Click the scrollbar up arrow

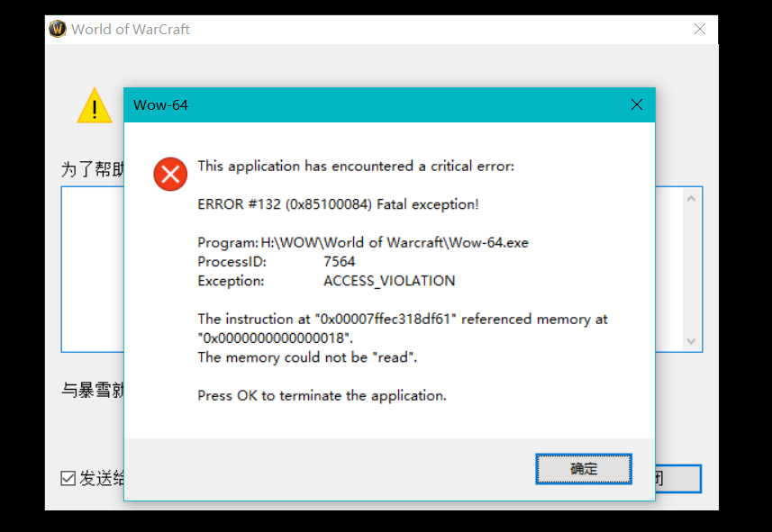click(x=692, y=199)
